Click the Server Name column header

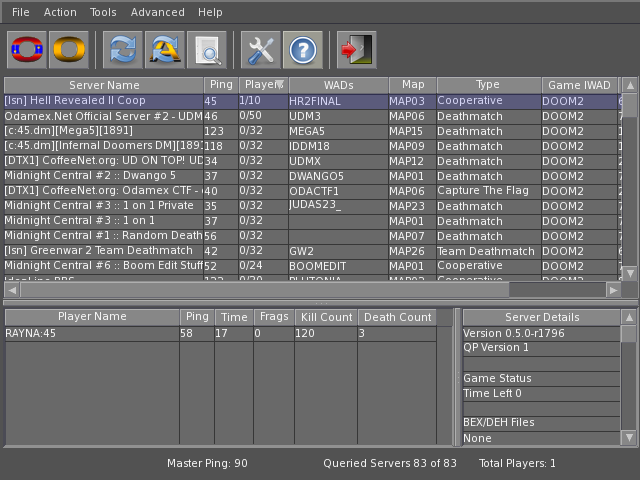pyautogui.click(x=104, y=85)
